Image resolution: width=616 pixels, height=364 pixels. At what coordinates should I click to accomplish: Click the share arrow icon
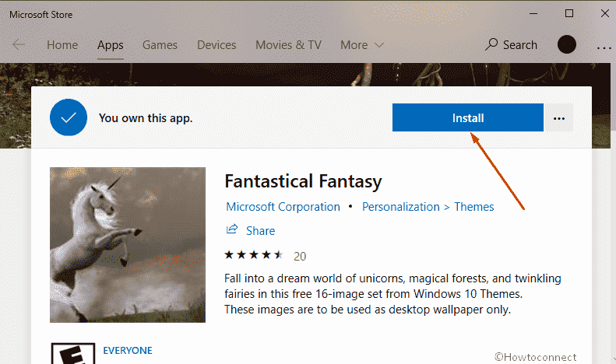(x=232, y=229)
